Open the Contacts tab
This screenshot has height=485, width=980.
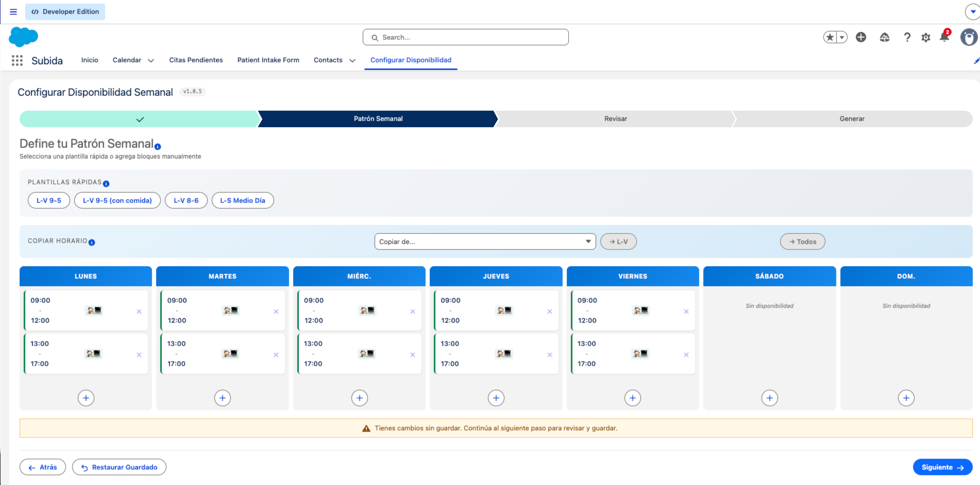pos(328,60)
